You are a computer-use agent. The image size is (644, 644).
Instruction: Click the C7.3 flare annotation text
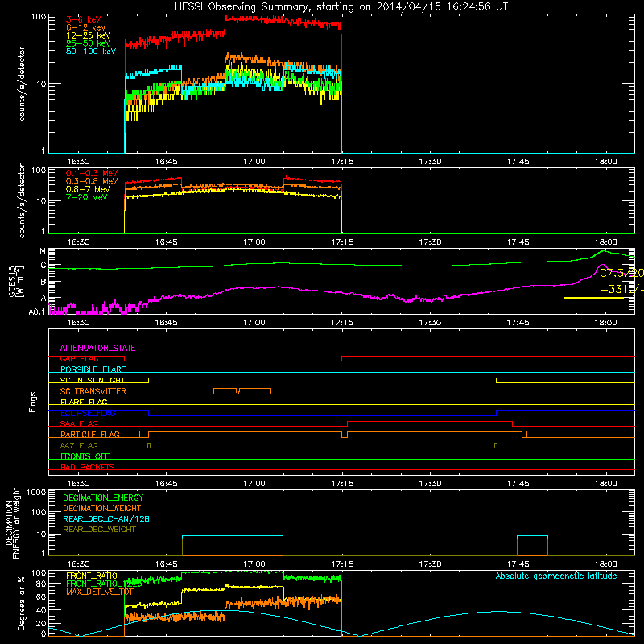[621, 273]
